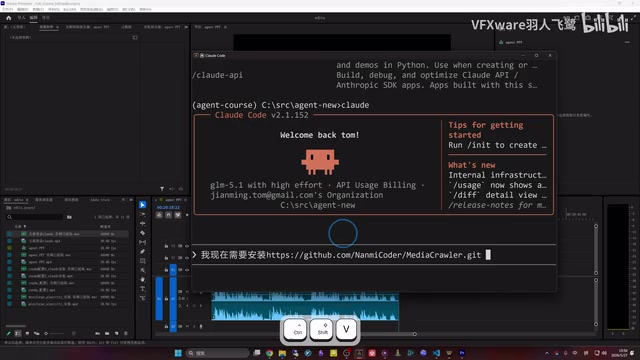
Task: Click the Claude Code prompt input line
Action: 373,255
